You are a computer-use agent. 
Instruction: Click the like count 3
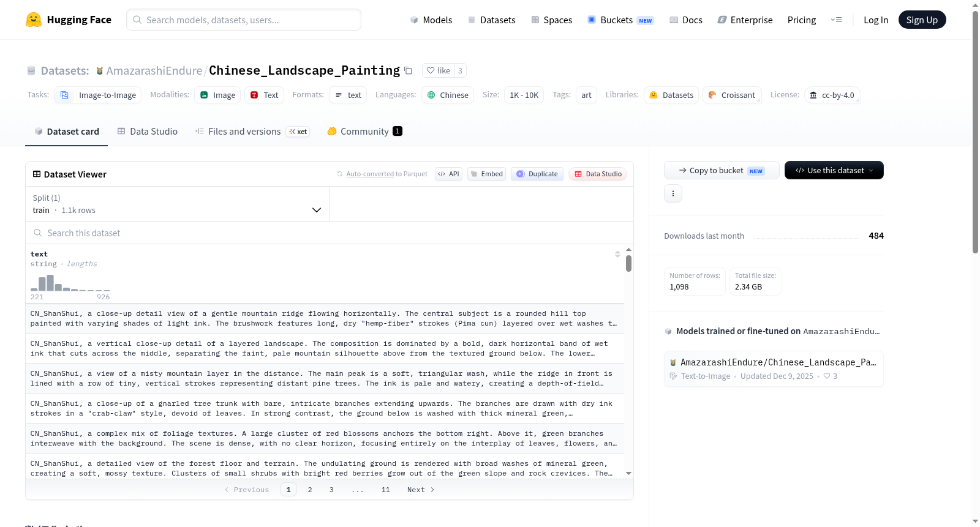(460, 70)
